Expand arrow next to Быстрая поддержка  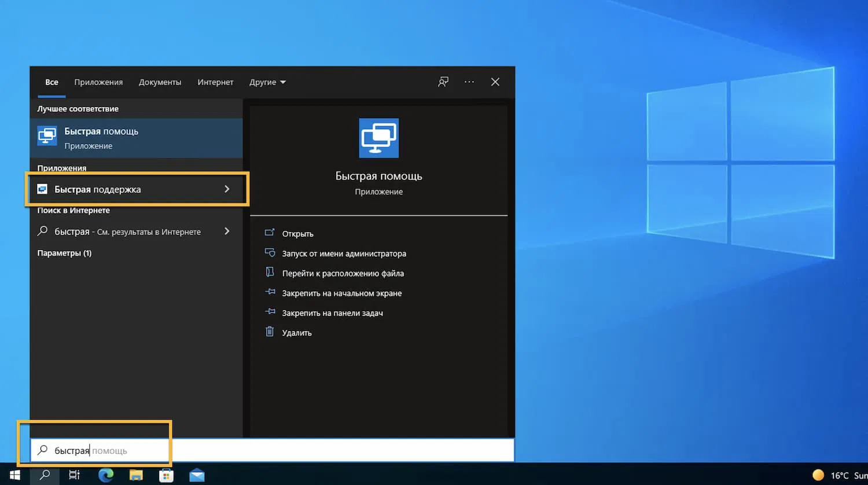coord(227,189)
